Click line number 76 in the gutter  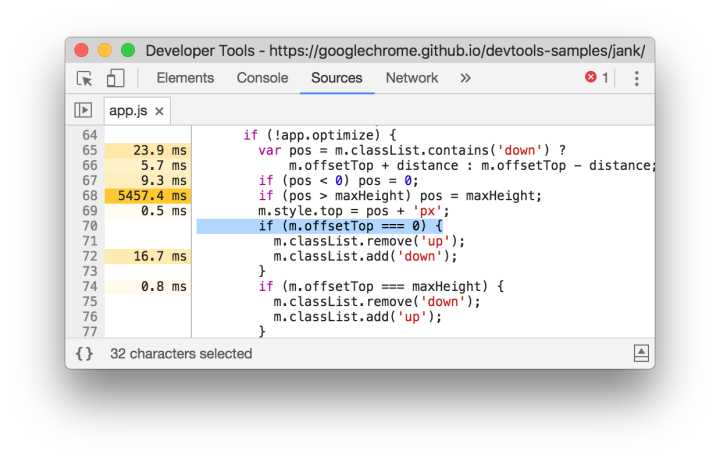pyautogui.click(x=90, y=317)
